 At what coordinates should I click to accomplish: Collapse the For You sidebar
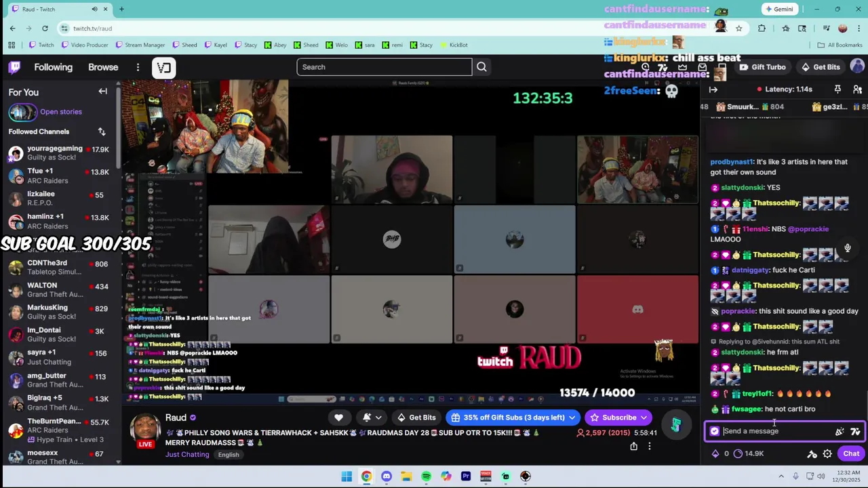click(103, 91)
